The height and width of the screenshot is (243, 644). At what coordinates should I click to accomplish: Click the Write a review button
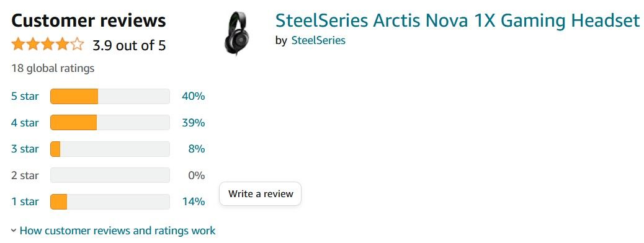(x=261, y=194)
